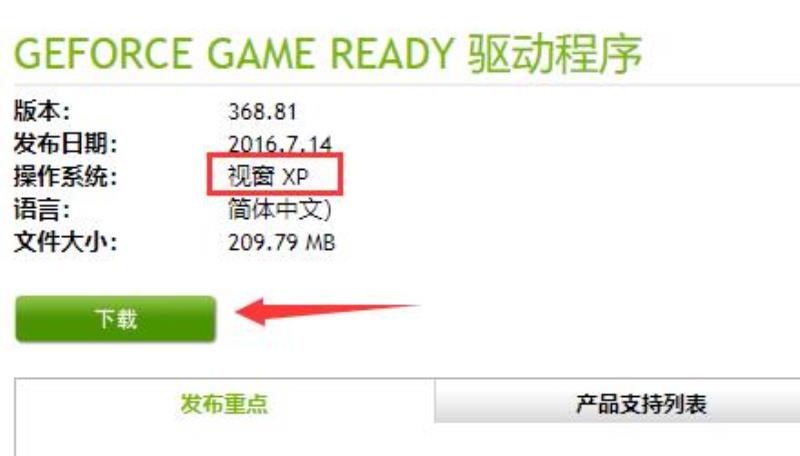Click the 文件大小 label
This screenshot has width=800, height=456.
click(65, 242)
